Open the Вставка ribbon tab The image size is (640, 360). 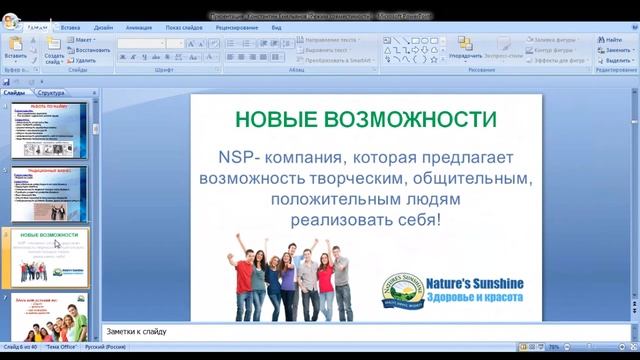70,28
